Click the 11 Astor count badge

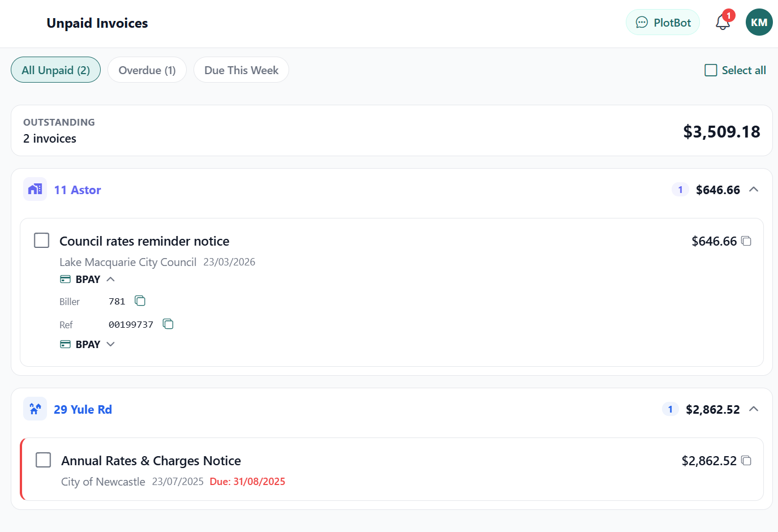[680, 190]
